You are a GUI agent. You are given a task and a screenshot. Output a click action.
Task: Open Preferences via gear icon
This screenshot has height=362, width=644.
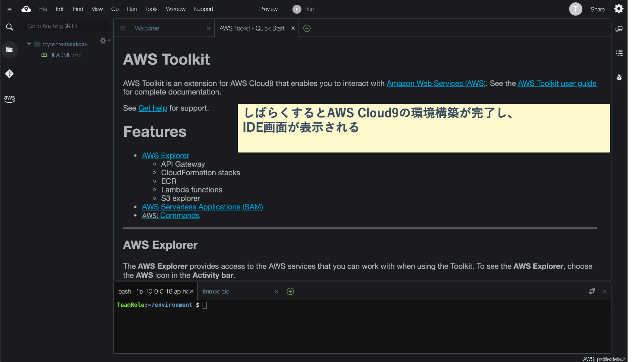619,9
